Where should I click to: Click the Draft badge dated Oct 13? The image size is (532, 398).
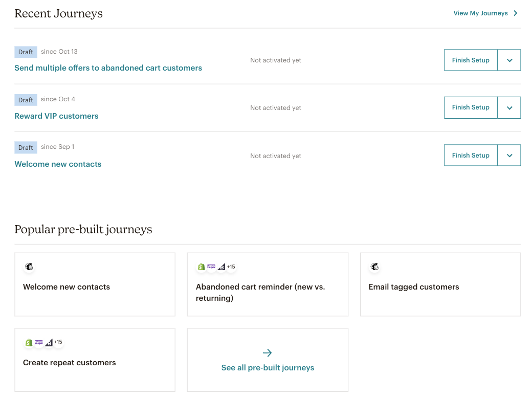(26, 52)
